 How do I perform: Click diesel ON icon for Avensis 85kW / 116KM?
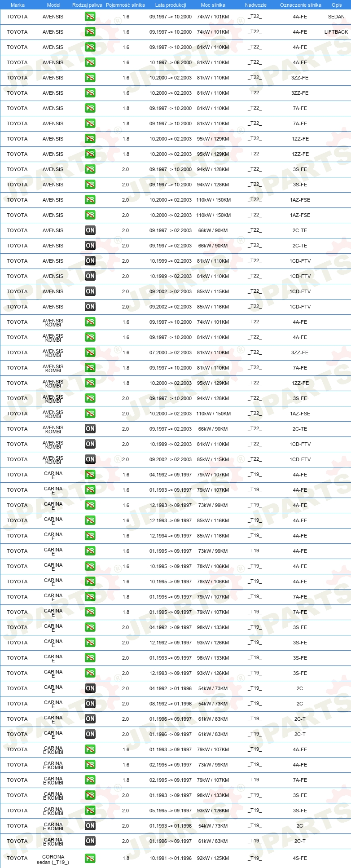(x=90, y=307)
